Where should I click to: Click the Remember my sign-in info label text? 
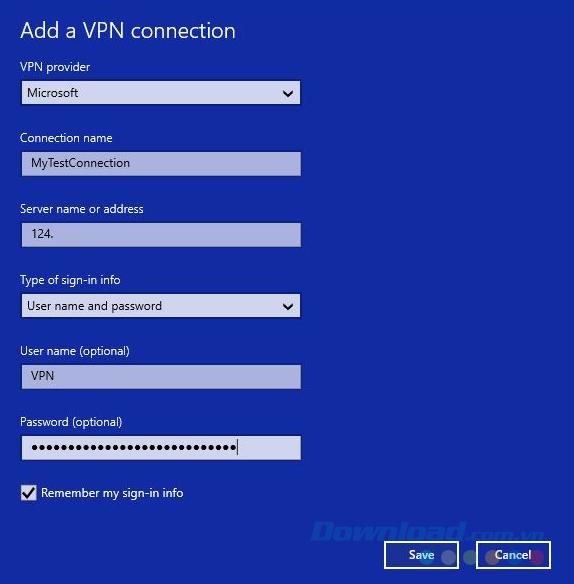pyautogui.click(x=112, y=493)
